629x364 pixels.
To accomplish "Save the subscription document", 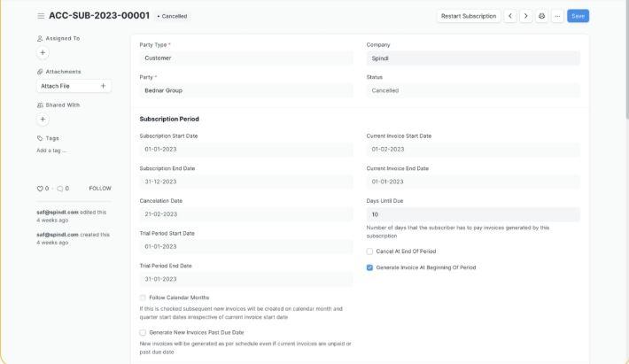I will [x=578, y=16].
